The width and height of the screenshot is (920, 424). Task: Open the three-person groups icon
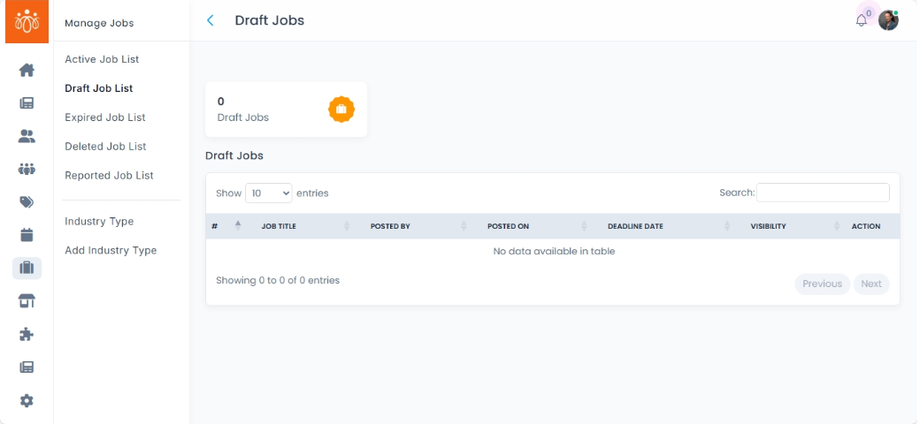point(27,169)
